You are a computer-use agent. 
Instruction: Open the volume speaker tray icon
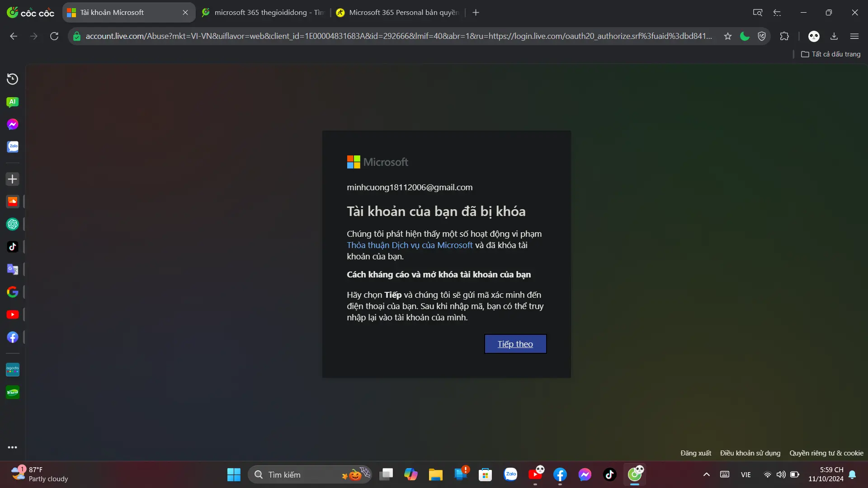point(781,474)
